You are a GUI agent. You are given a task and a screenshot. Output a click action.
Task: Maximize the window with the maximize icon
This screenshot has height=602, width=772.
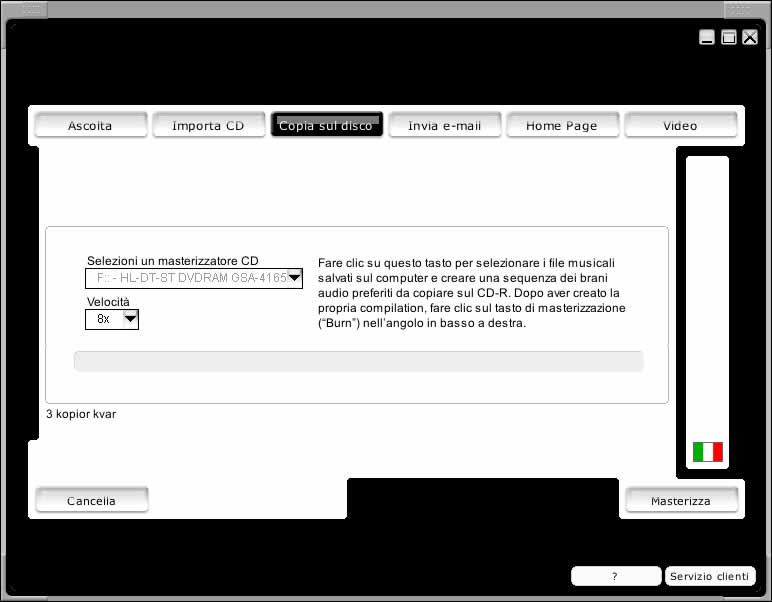pyautogui.click(x=729, y=37)
